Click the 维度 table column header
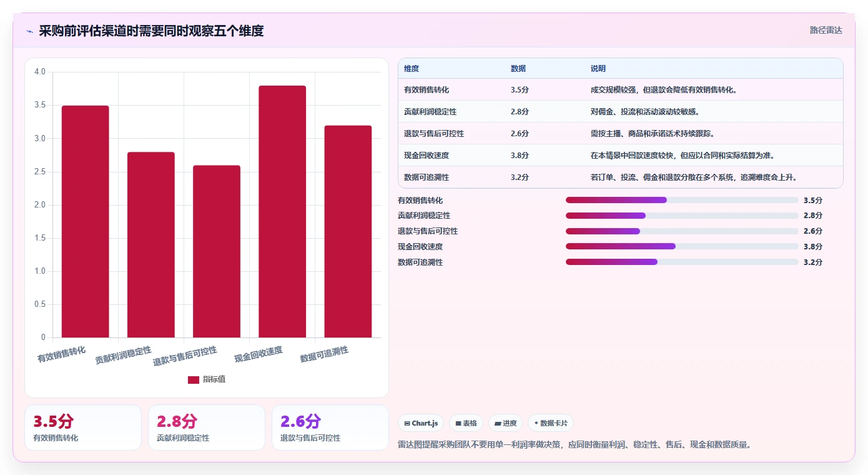Viewport: 868px width, 475px height. pyautogui.click(x=412, y=69)
